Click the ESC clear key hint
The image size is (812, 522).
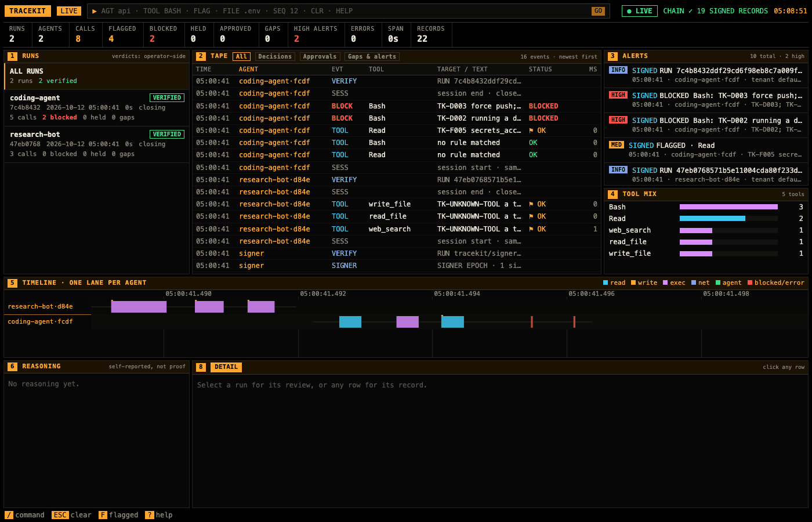(60, 515)
